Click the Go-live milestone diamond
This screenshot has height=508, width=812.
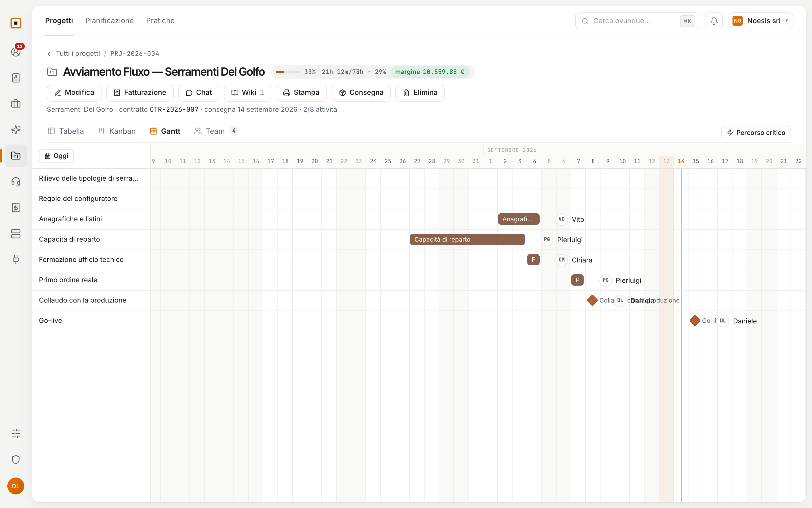(694, 321)
